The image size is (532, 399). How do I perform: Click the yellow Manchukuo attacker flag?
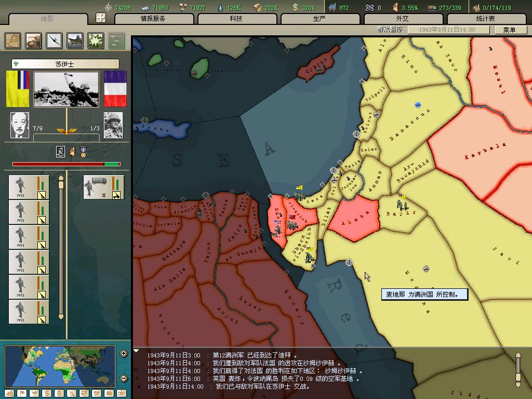[18, 89]
